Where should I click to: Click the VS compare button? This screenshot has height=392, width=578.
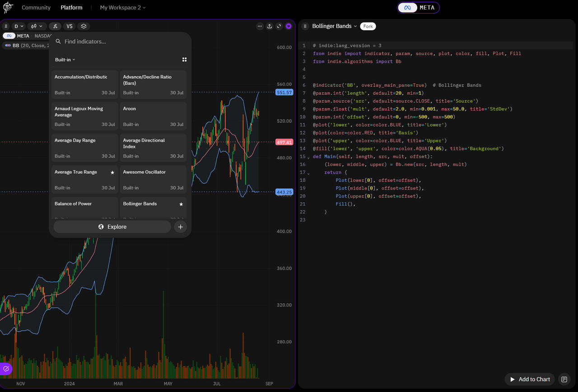[x=70, y=26]
